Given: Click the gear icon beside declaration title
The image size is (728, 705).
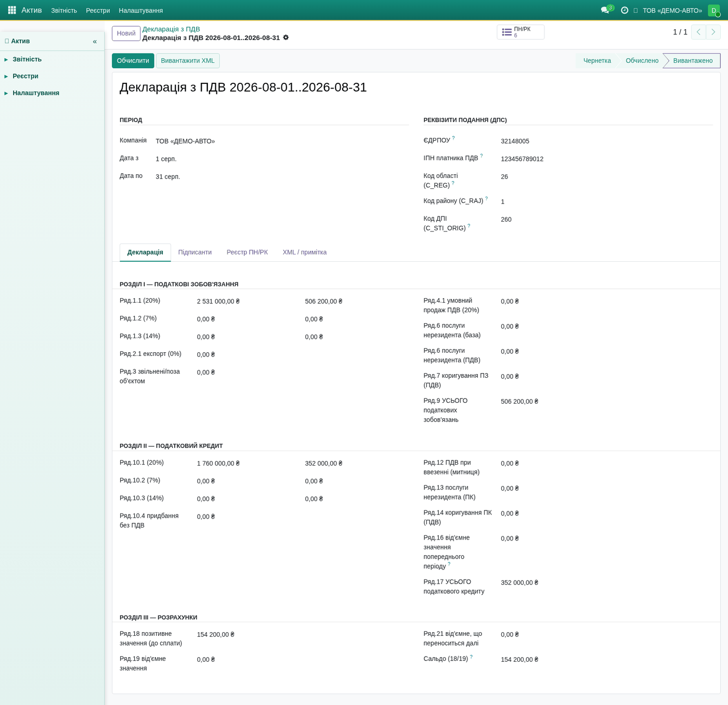Looking at the screenshot, I should point(285,37).
